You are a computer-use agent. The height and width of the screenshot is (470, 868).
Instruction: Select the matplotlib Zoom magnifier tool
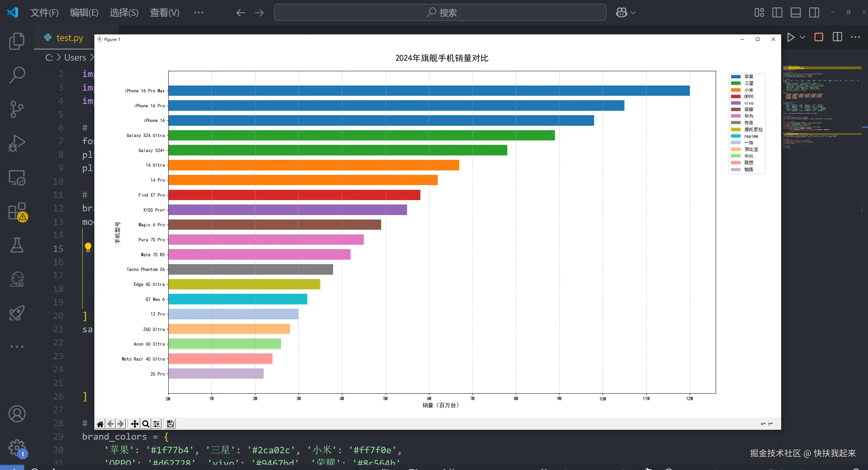[146, 424]
